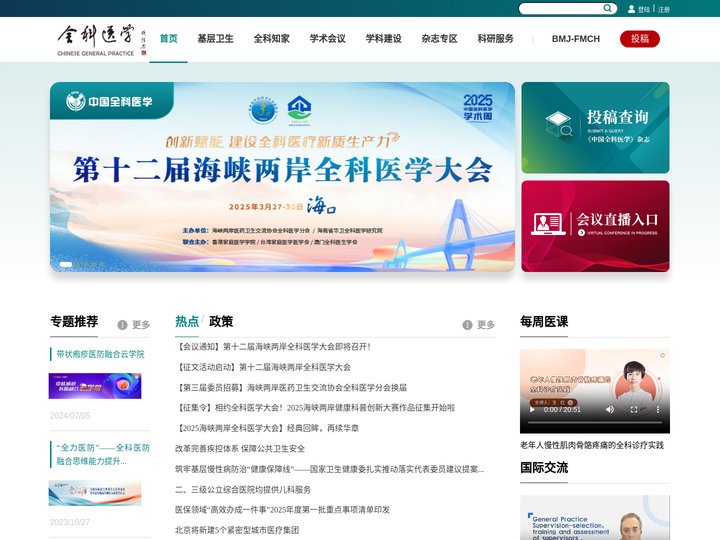Open the 投稿查询 submission query card
The height and width of the screenshot is (540, 720).
coord(595,128)
